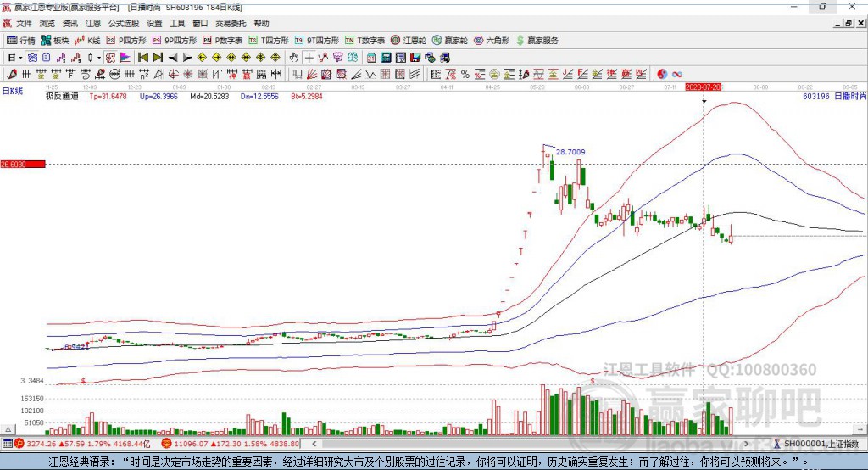Image resolution: width=868 pixels, height=470 pixels.
Task: Click the Dn=12.5556 indicator value
Action: (259, 96)
